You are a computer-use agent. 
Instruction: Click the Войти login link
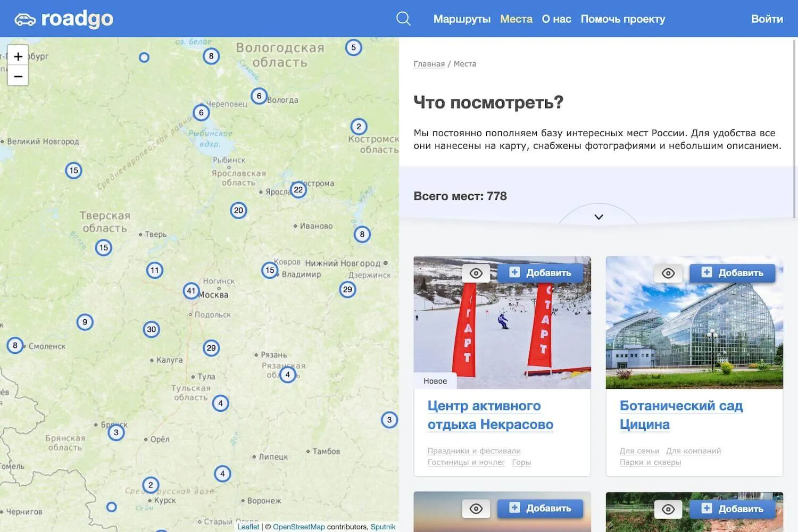coord(767,19)
